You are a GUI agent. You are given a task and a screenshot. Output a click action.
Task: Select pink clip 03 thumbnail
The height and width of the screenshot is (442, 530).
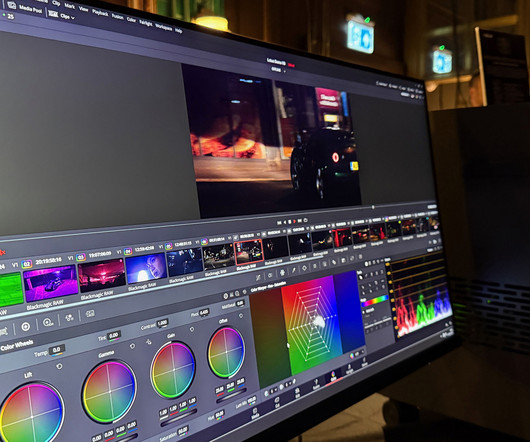102,275
